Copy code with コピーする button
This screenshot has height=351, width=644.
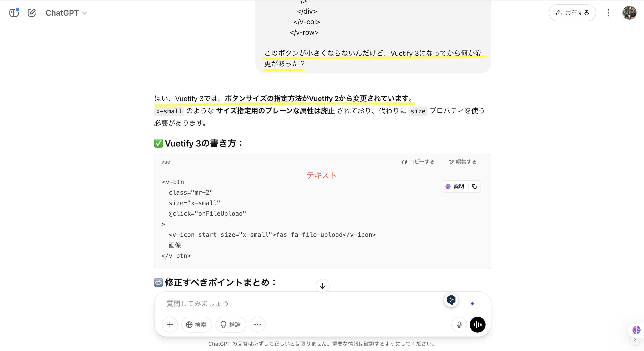pos(418,162)
